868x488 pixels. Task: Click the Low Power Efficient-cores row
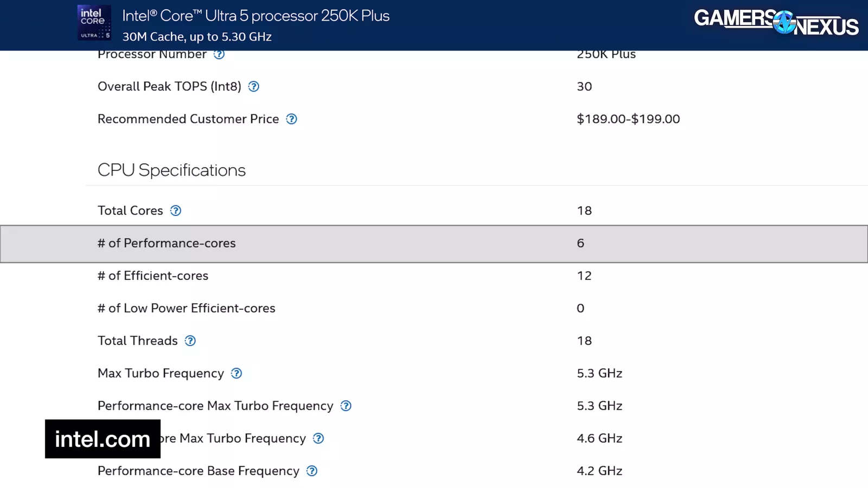tap(186, 309)
